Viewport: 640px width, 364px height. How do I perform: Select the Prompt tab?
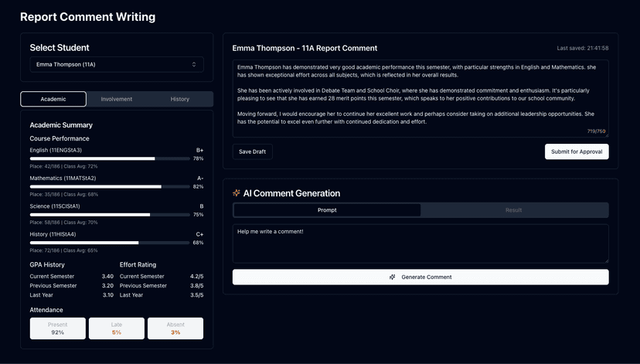(327, 210)
